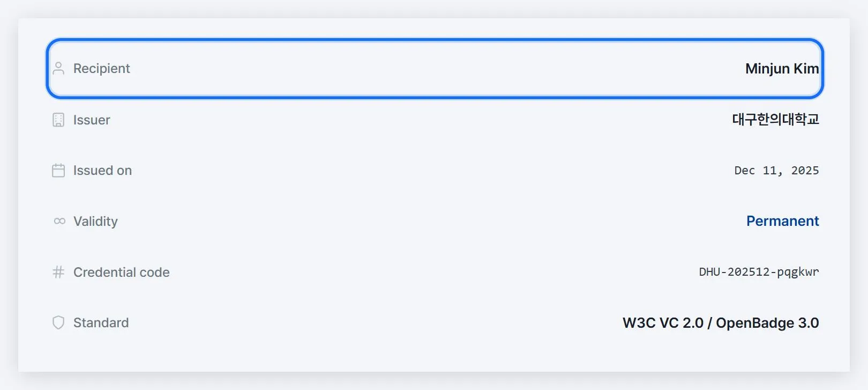Click the hash icon beside Credential code

[x=58, y=272]
